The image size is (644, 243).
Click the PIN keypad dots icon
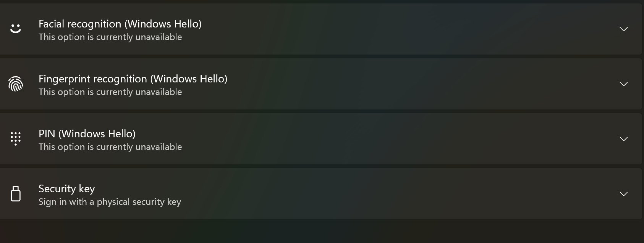pyautogui.click(x=16, y=139)
